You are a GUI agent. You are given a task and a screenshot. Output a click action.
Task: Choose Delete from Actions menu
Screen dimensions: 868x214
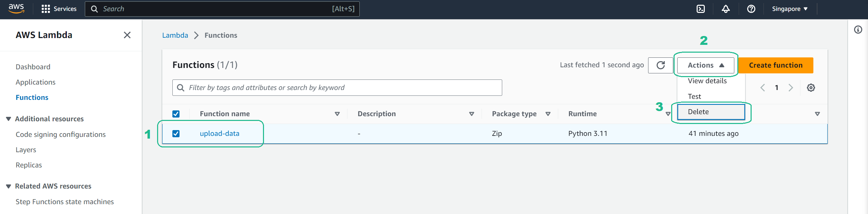(711, 112)
